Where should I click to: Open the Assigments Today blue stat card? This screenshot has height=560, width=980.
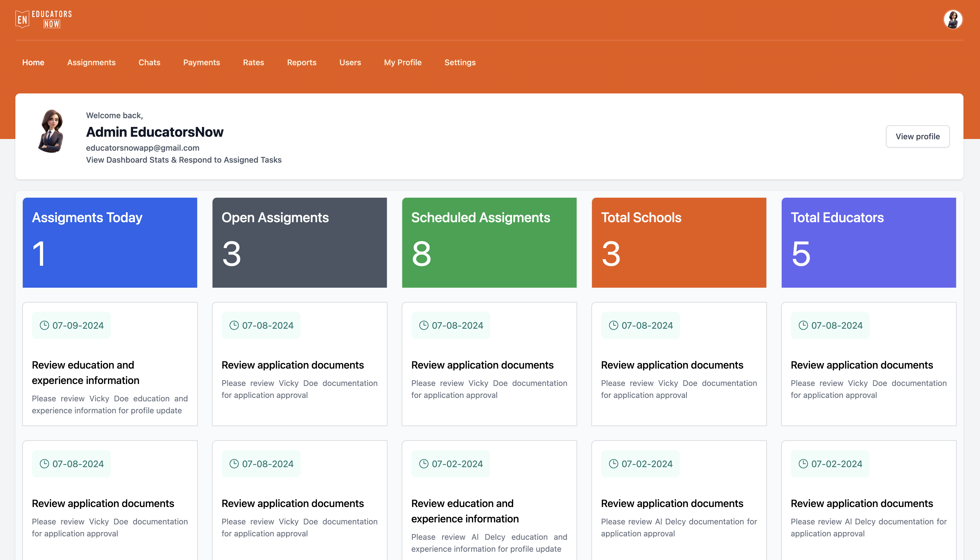(x=110, y=242)
